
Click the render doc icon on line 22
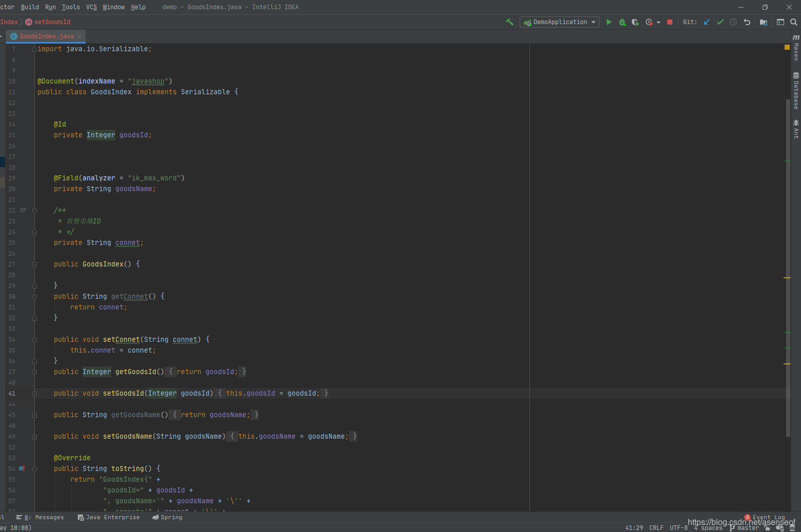(x=23, y=210)
